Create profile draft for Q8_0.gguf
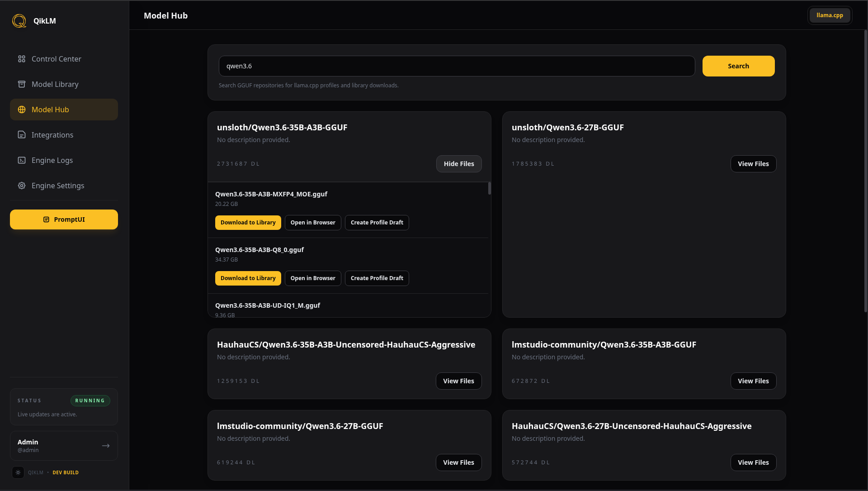Image resolution: width=868 pixels, height=491 pixels. 377,278
